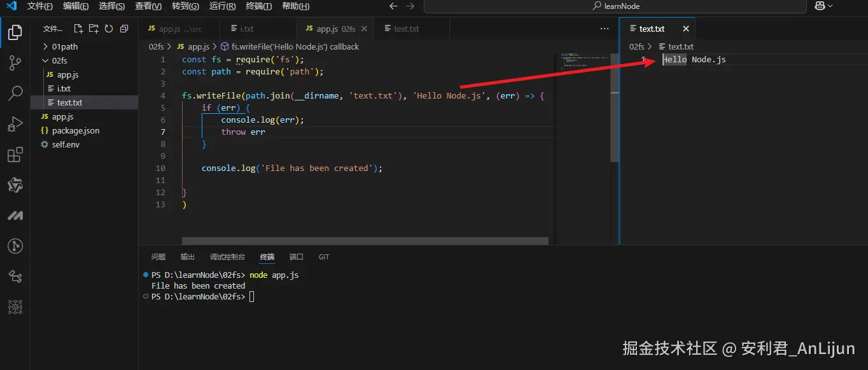Open the 编辑(E) menu
This screenshot has height=370, width=868.
tap(76, 6)
